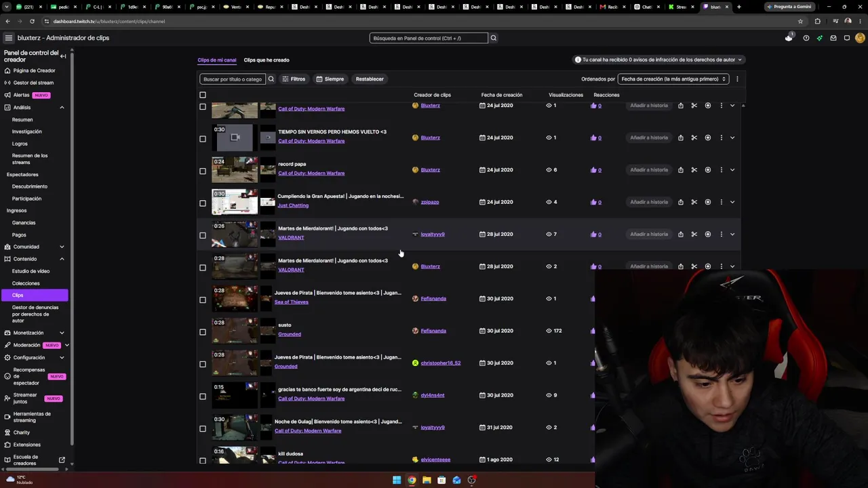The image size is (868, 488).
Task: Open the whispers chat bubble icon
Action: (x=847, y=38)
